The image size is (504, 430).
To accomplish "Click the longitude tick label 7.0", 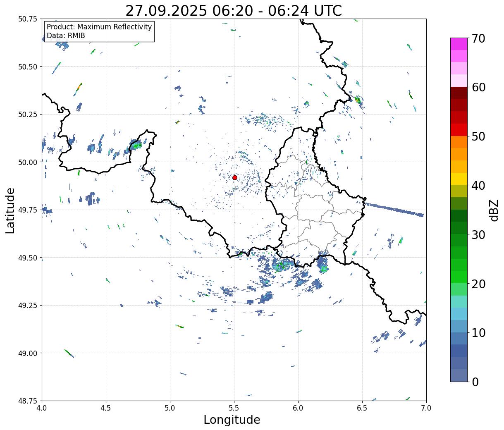I will pyautogui.click(x=426, y=408).
